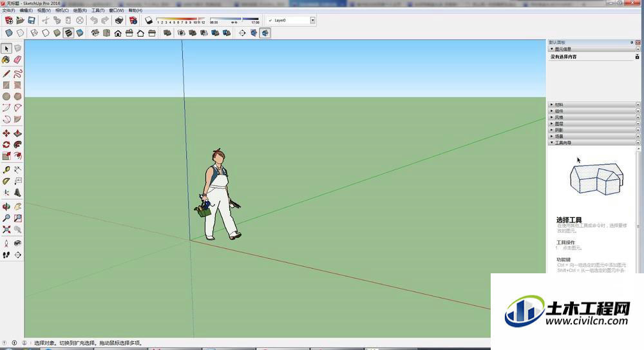
Task: Select the Section Plane tool in left toolbar
Action: [17, 255]
